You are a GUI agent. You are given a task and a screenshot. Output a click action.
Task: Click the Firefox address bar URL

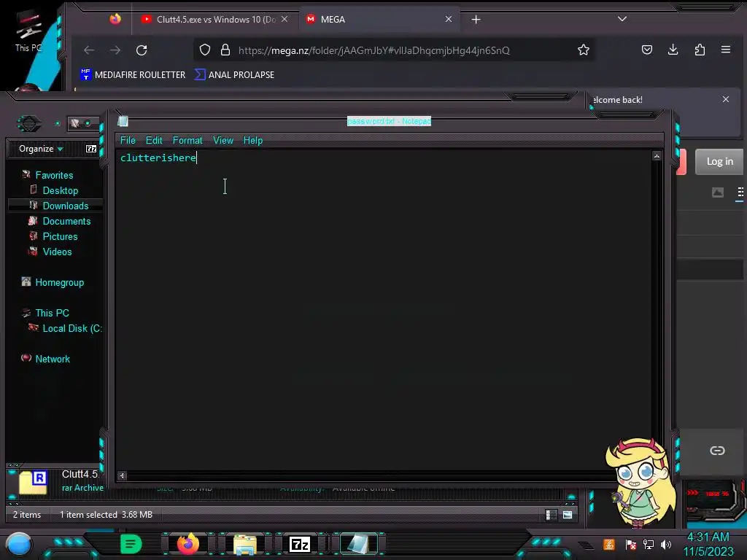pos(374,50)
